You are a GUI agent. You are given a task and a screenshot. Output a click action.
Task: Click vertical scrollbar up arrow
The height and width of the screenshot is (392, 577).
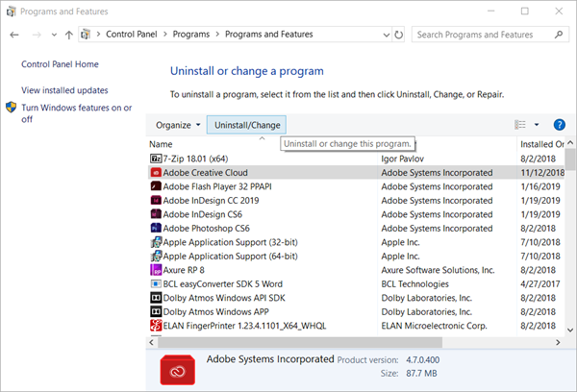(570, 143)
